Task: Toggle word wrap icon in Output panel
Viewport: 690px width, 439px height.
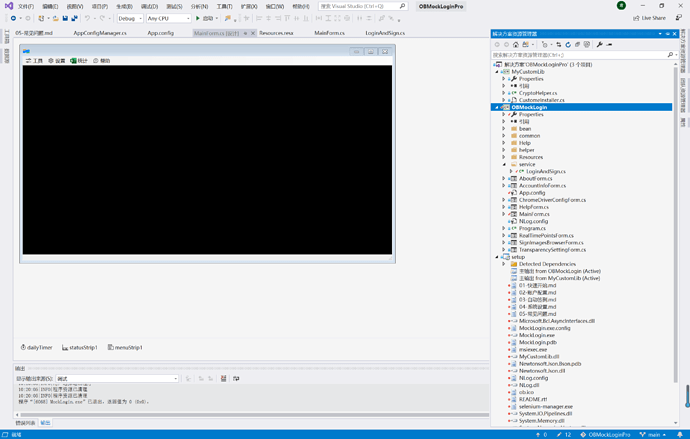Action: 236,378
